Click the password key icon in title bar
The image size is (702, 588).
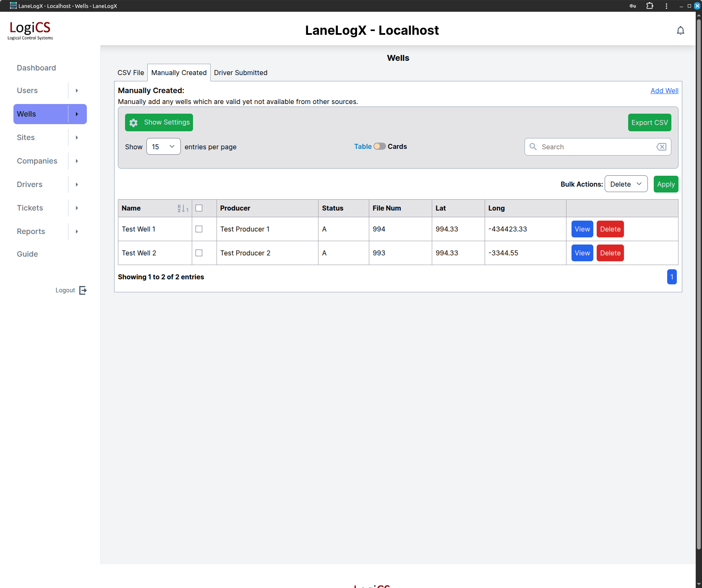coord(633,6)
